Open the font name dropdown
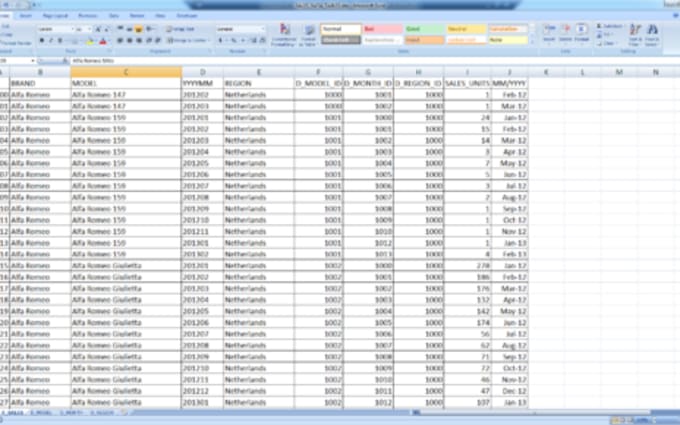 tap(71, 29)
